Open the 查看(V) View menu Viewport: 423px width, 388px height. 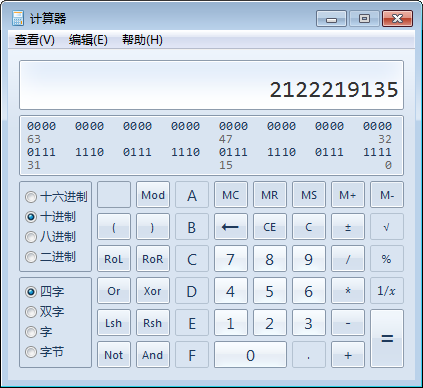35,40
